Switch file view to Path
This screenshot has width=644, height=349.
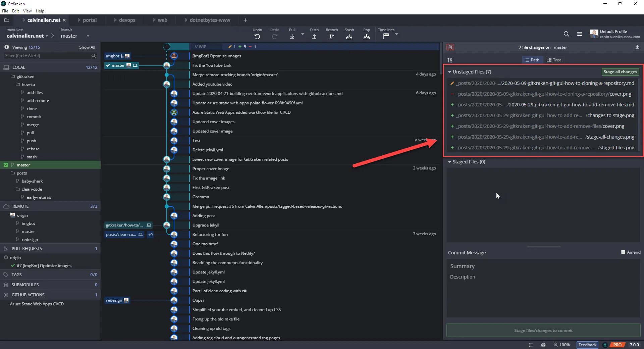532,60
